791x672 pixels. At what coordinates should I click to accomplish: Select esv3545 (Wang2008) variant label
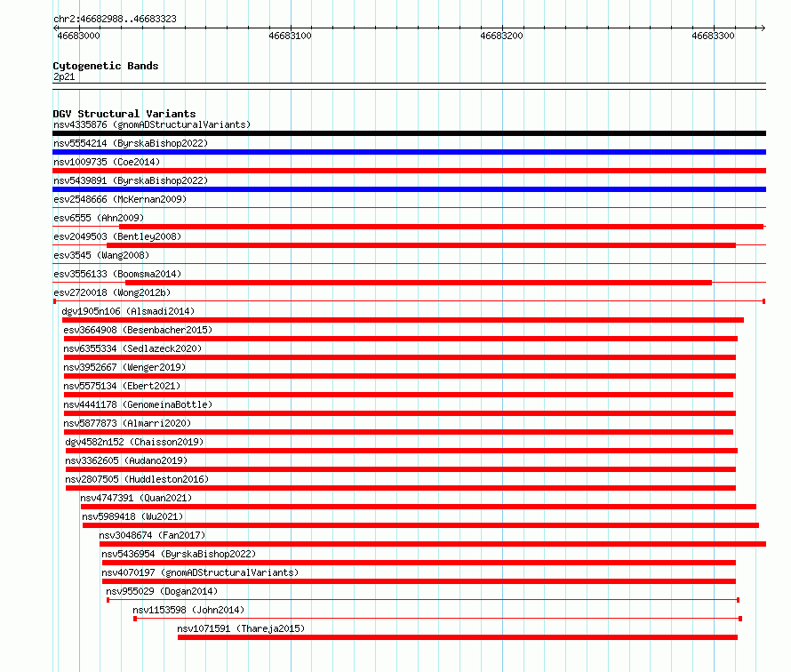tap(101, 255)
